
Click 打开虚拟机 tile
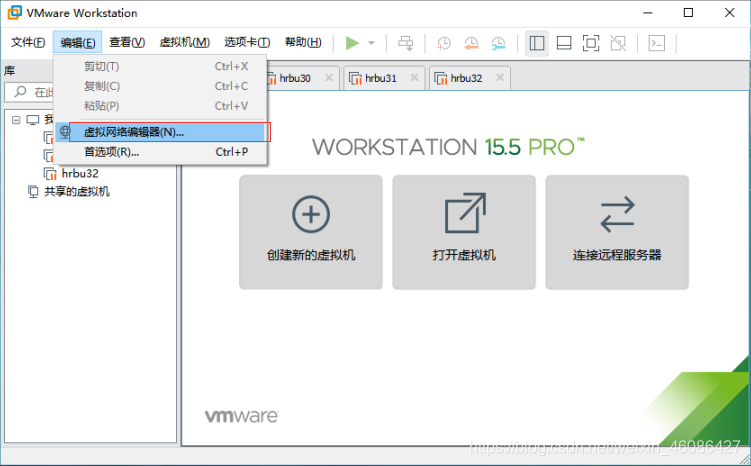coord(464,232)
